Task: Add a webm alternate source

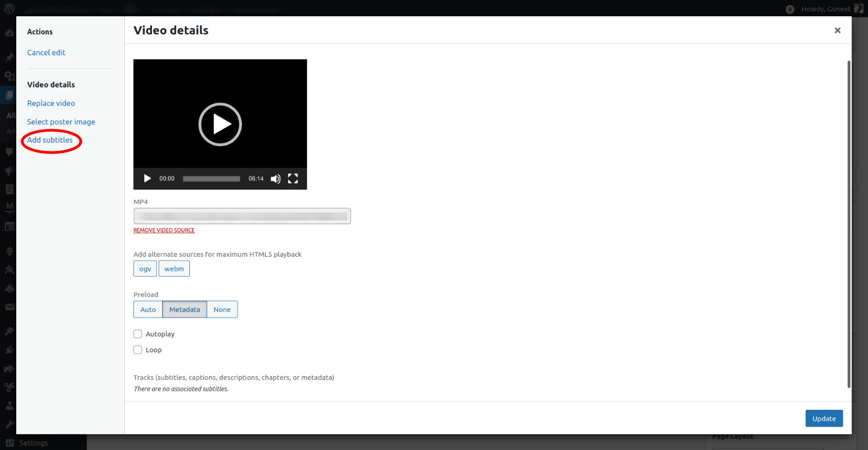Action: (174, 269)
